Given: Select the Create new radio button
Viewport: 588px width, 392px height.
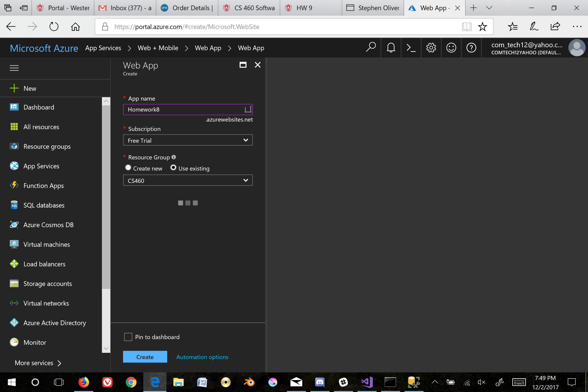Looking at the screenshot, I should click(128, 167).
